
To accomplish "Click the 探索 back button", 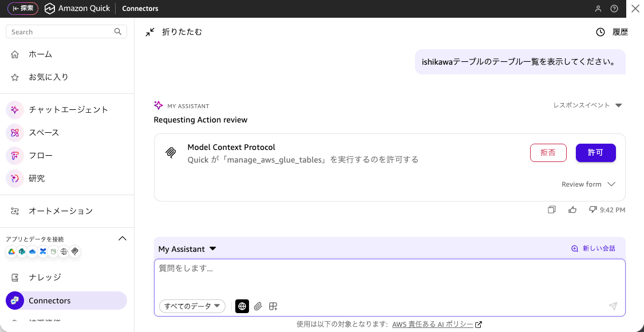I will coord(23,8).
